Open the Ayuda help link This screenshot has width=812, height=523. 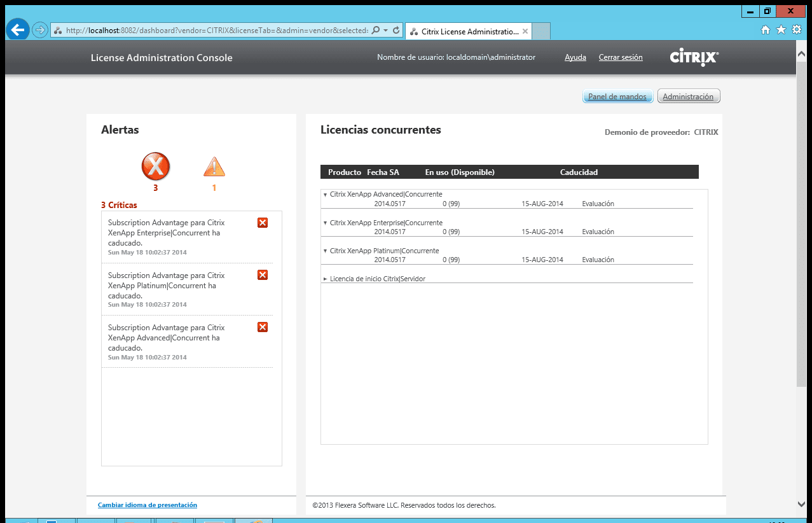click(575, 57)
